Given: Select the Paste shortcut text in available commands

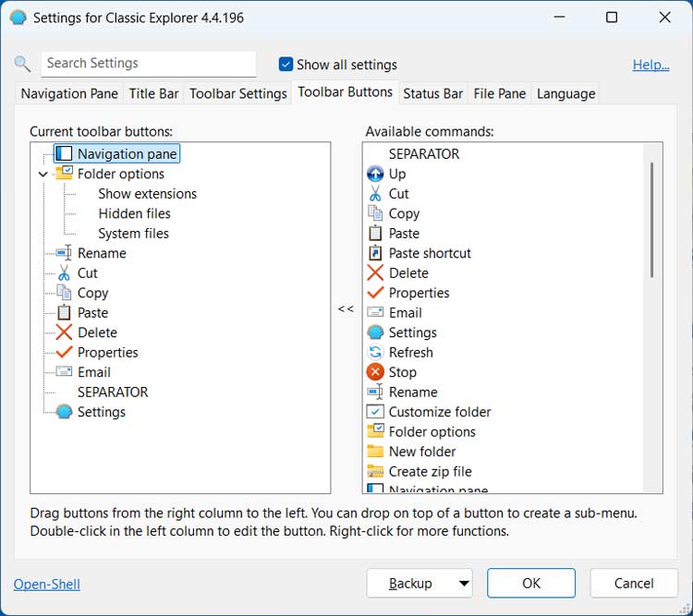Looking at the screenshot, I should (x=430, y=253).
